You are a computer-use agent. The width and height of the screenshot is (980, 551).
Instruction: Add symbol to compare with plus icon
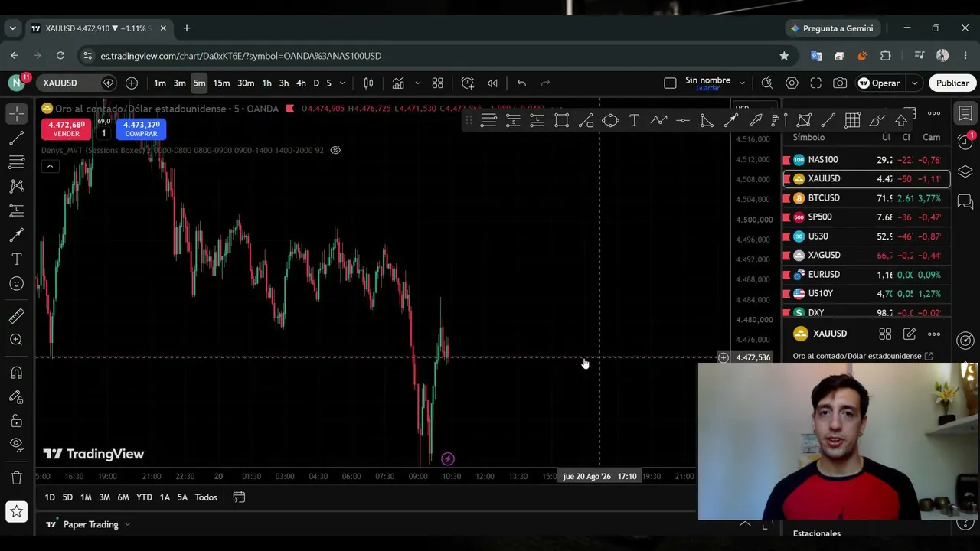132,83
